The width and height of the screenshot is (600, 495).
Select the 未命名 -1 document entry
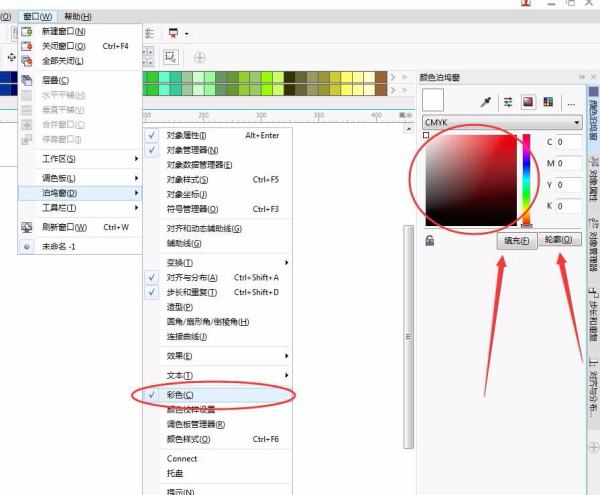(x=80, y=247)
